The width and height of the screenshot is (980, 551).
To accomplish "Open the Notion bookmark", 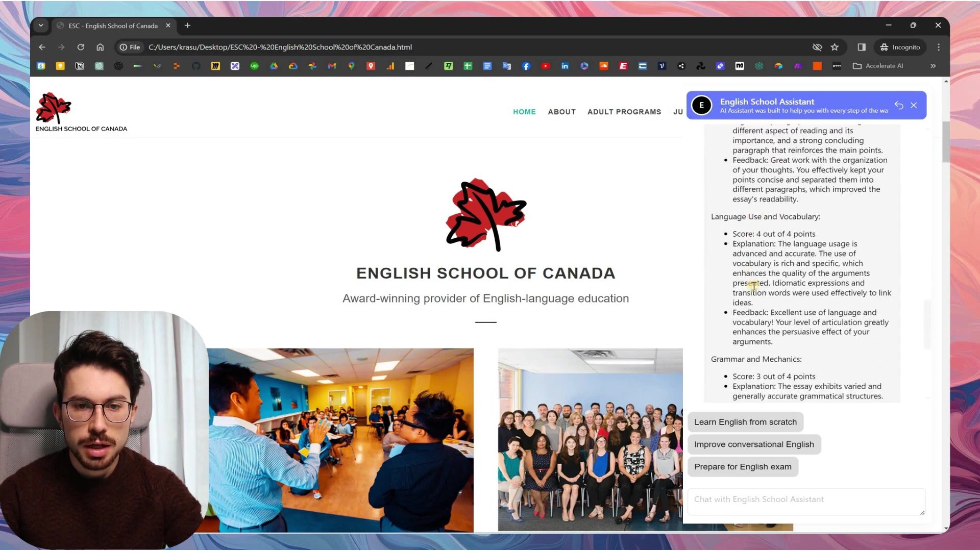I will click(x=80, y=66).
